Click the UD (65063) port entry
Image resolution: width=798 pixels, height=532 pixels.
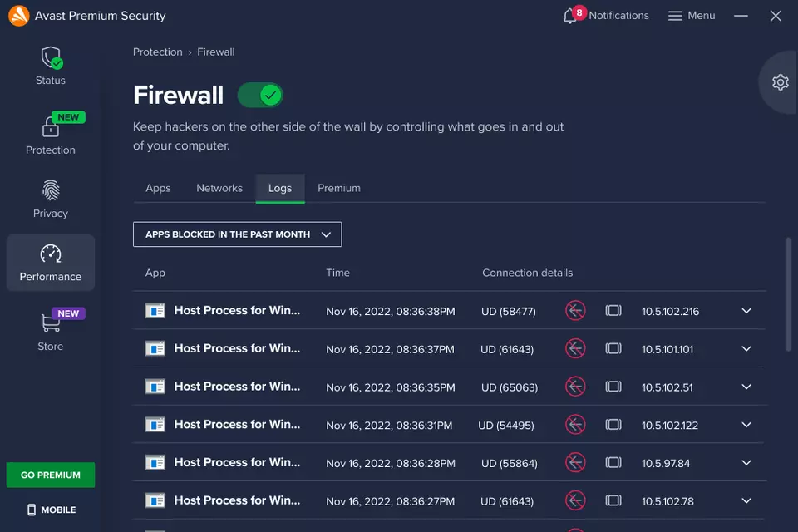[x=510, y=387]
